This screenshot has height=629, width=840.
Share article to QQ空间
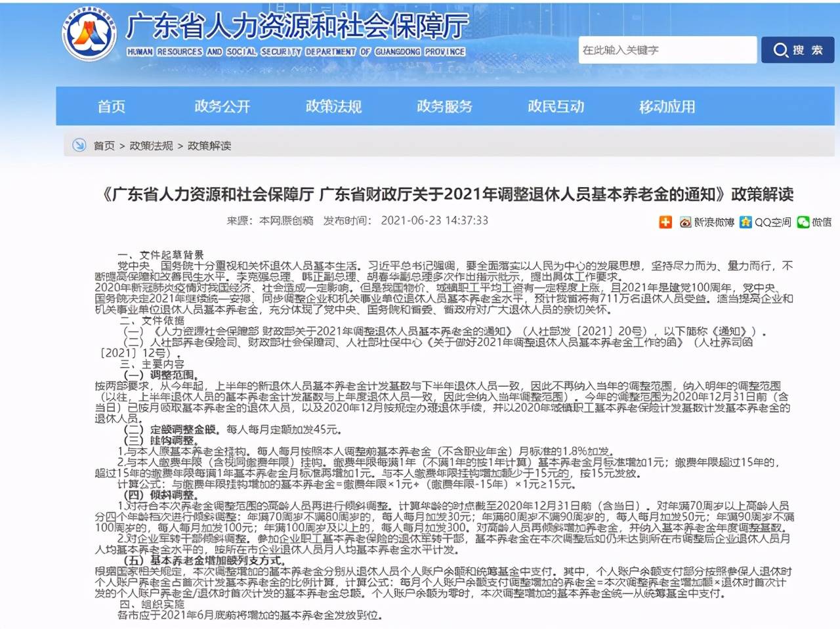746,222
